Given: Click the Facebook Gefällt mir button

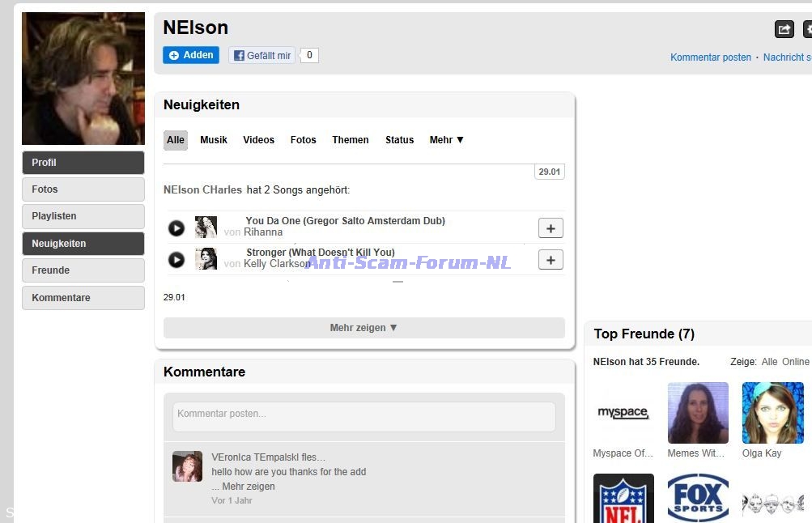Looking at the screenshot, I should 261,55.
